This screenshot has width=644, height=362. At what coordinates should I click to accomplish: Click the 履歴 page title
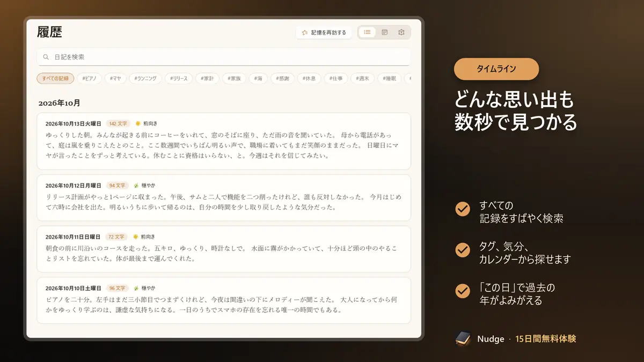click(49, 32)
